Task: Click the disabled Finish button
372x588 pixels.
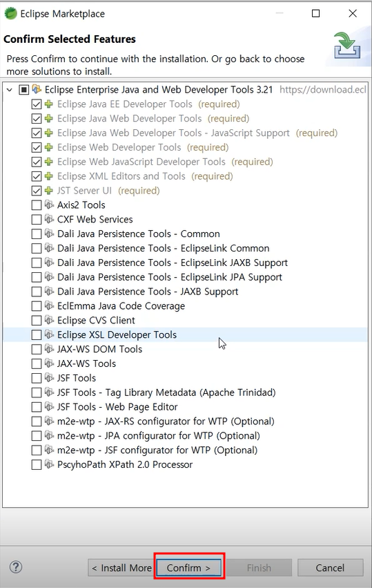Action: tap(259, 568)
